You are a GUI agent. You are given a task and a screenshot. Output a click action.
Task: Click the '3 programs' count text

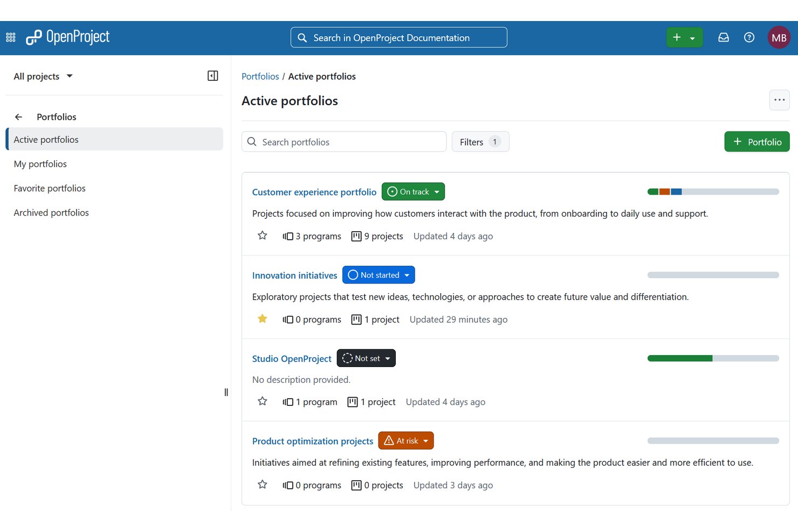tap(319, 236)
